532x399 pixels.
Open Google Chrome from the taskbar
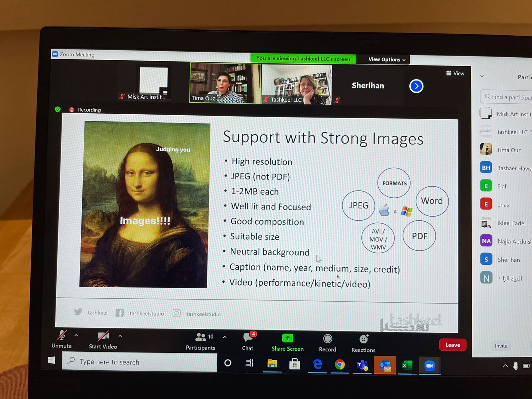pyautogui.click(x=339, y=365)
